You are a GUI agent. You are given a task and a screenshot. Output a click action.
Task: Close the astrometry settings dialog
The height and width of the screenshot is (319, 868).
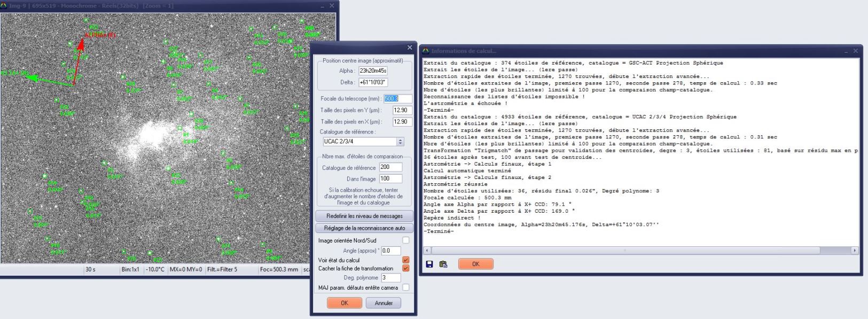[410, 48]
